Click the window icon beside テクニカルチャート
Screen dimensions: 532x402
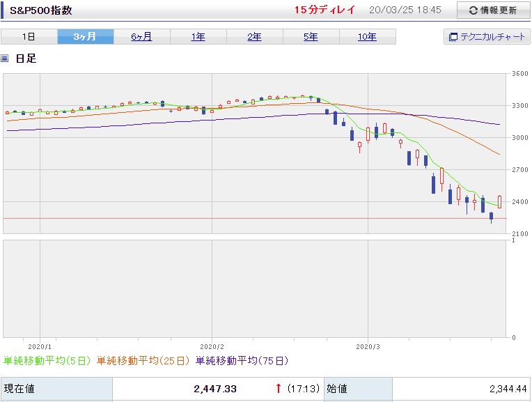[453, 37]
